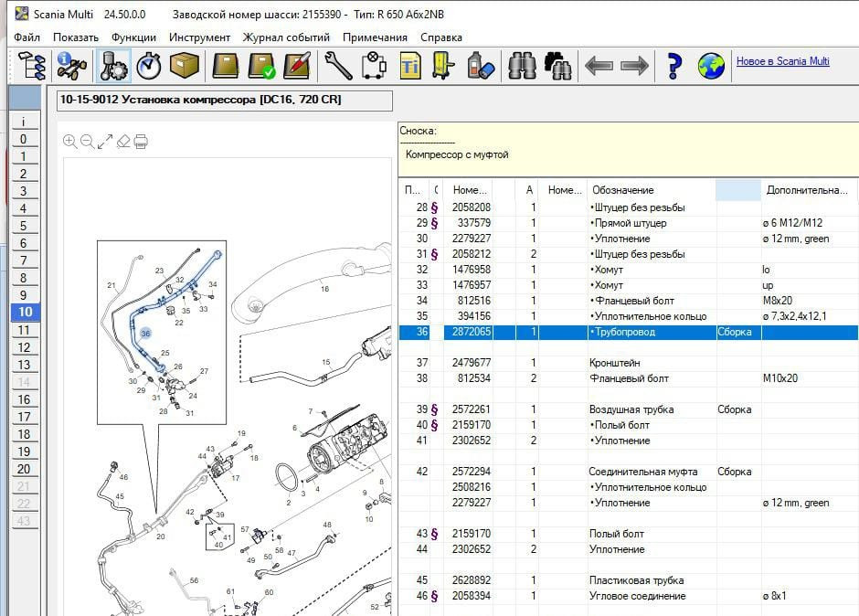Switch to group tab 12 in sidebar
This screenshot has height=616, width=859.
[24, 347]
